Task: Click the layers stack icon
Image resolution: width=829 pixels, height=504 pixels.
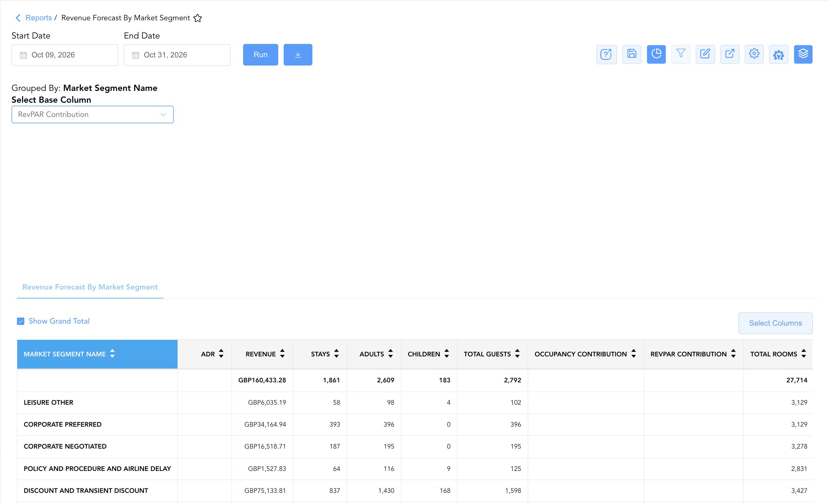Action: click(803, 54)
